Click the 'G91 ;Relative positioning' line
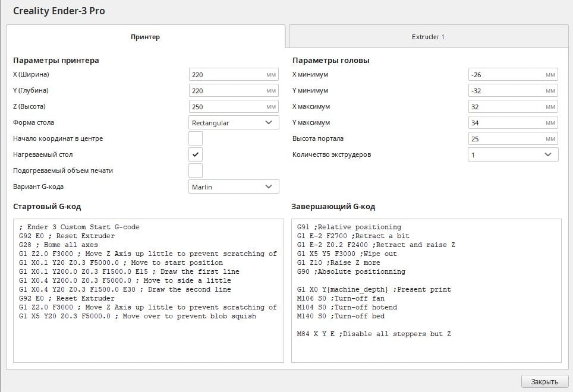Viewport: 573px width, 392px height. pos(349,227)
